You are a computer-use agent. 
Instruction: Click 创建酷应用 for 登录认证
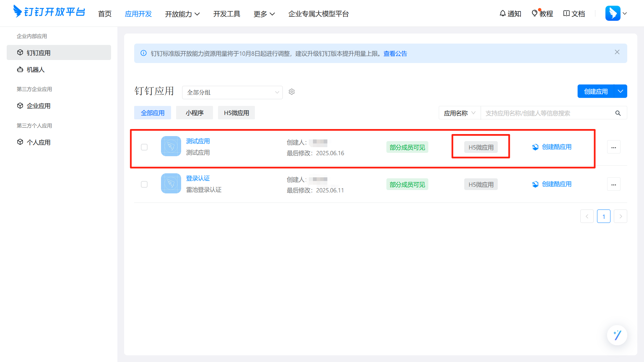552,184
